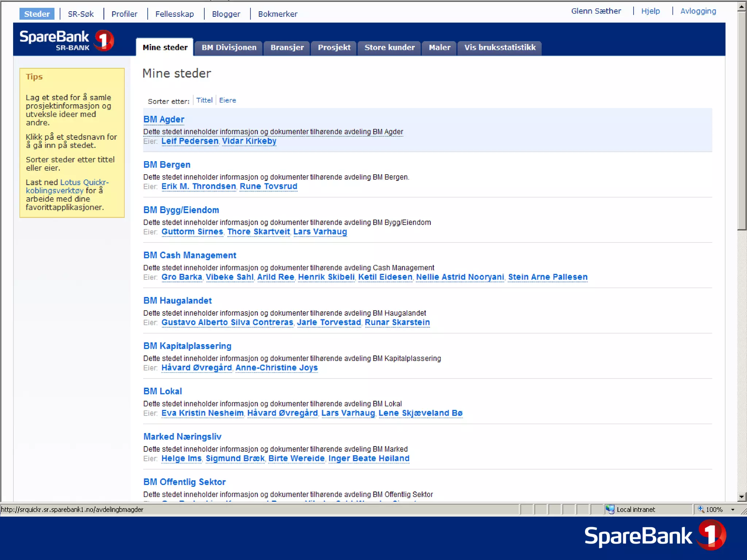Click the SpareBank 1 SR-Bank header logo
747x560 pixels.
pos(67,40)
